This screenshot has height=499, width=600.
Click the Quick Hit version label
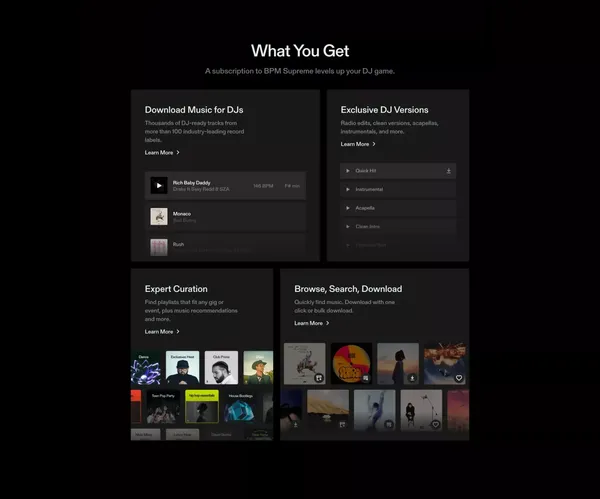[x=366, y=171]
